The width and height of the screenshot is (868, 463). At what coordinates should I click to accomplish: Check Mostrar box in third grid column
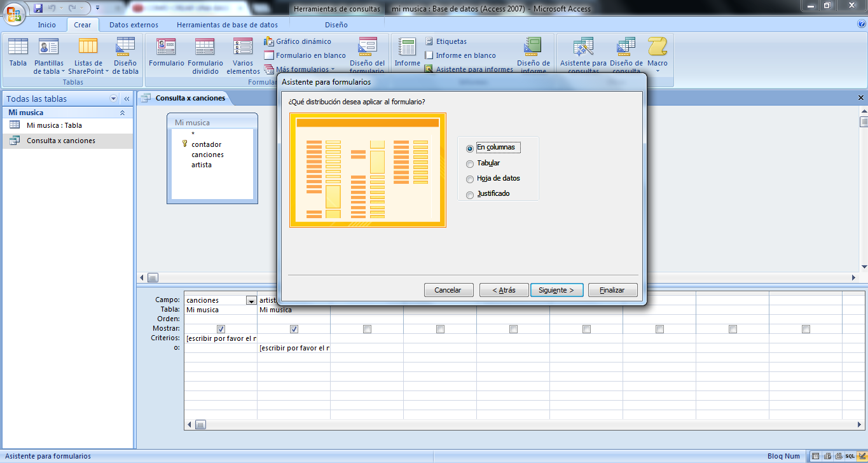point(367,329)
